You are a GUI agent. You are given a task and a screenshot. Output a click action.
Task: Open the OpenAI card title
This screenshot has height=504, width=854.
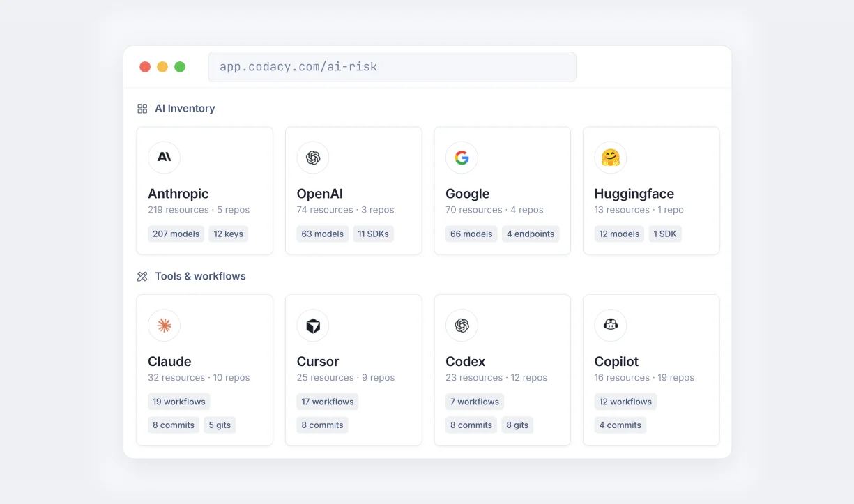[x=320, y=194]
